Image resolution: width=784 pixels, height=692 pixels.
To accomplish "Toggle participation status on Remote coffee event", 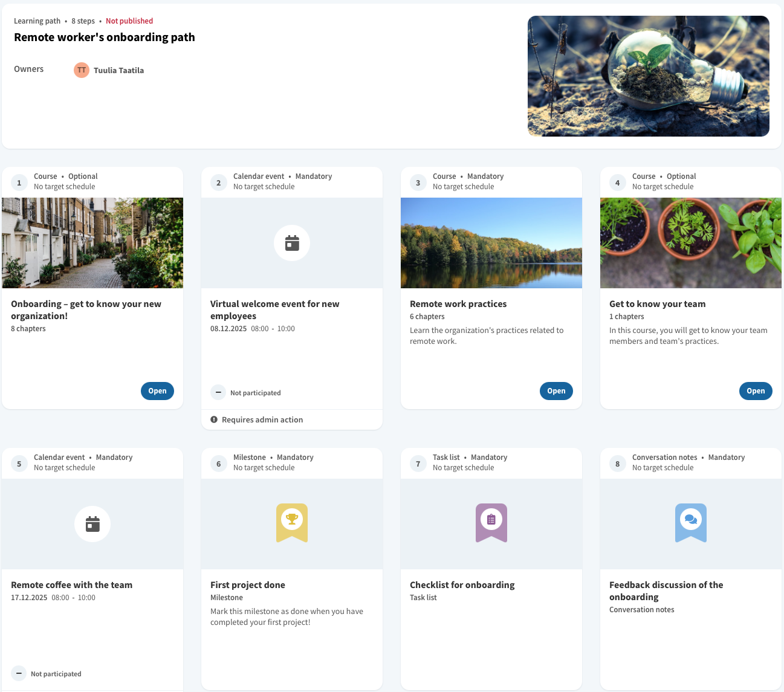I will (19, 673).
